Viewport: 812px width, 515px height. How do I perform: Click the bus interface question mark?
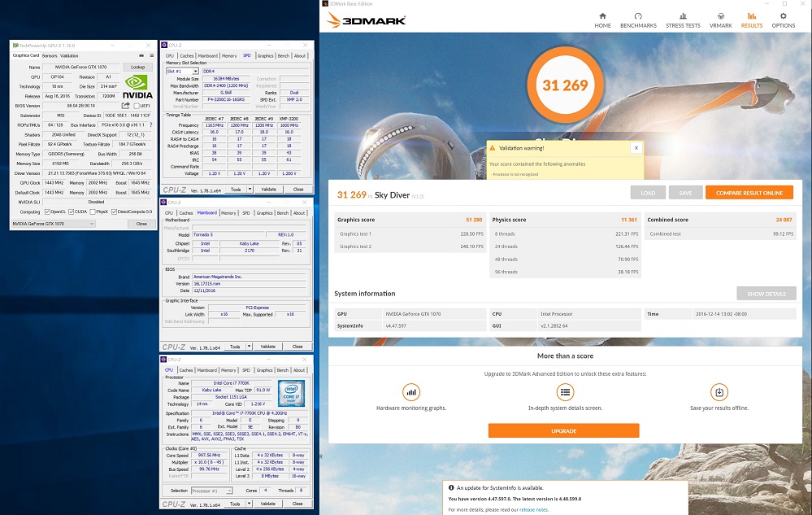click(x=152, y=124)
